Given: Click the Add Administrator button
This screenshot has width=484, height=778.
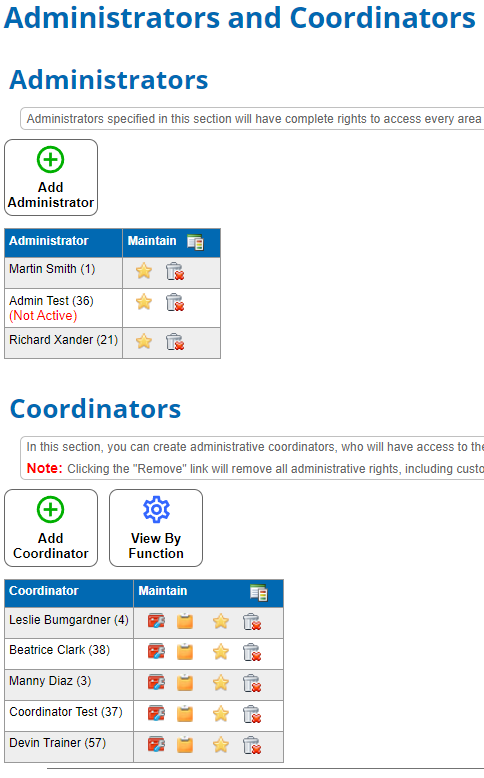Looking at the screenshot, I should [51, 178].
